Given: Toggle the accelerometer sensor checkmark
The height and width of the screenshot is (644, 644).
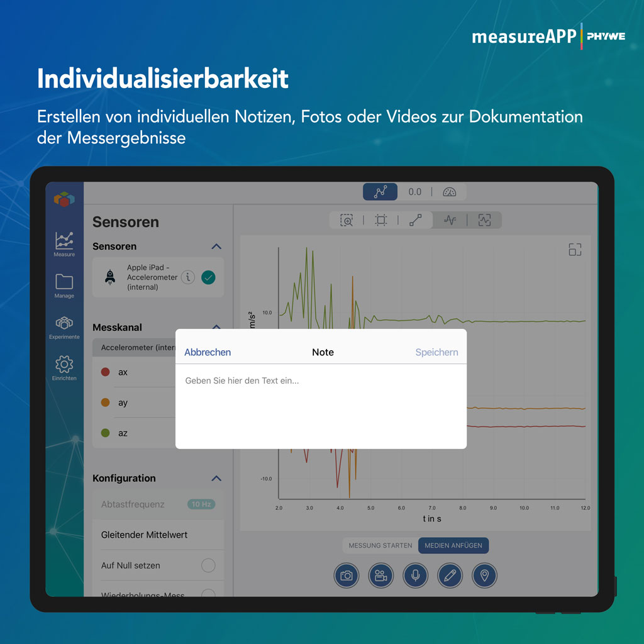Looking at the screenshot, I should pyautogui.click(x=208, y=277).
